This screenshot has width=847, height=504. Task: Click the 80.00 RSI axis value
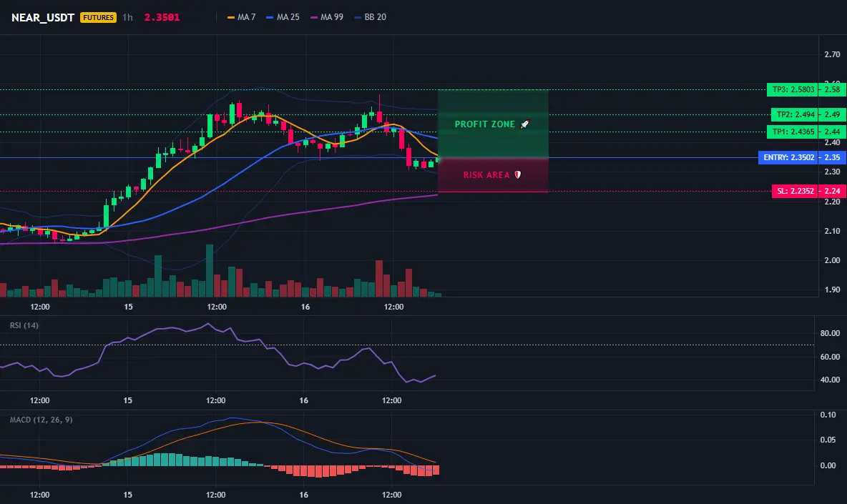830,333
